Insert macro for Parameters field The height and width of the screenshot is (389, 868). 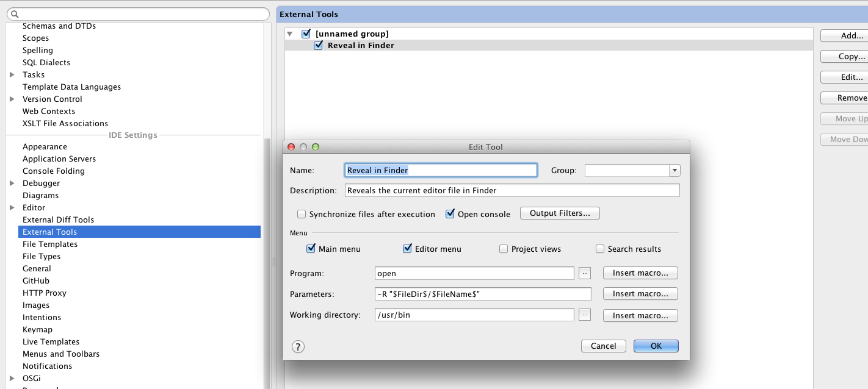click(x=640, y=293)
